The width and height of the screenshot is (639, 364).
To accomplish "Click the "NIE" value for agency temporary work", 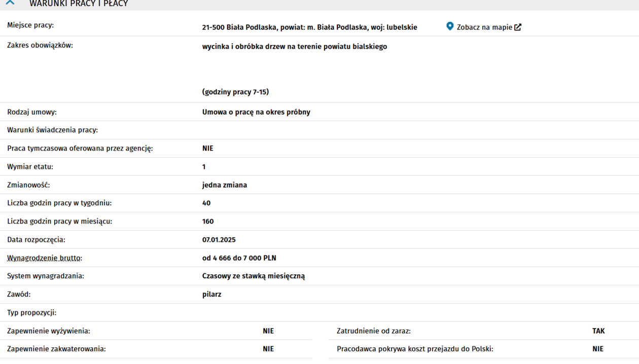I will pos(207,149).
